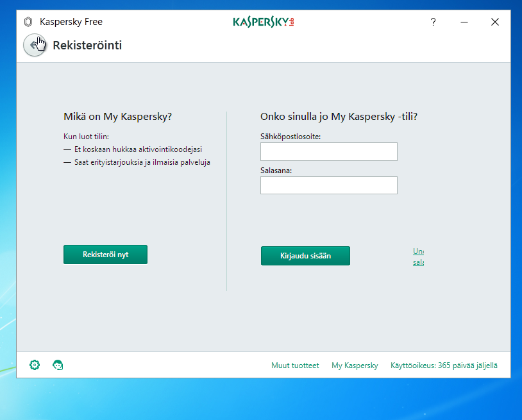Open settings with the gear icon
This screenshot has width=522, height=420.
[x=35, y=365]
